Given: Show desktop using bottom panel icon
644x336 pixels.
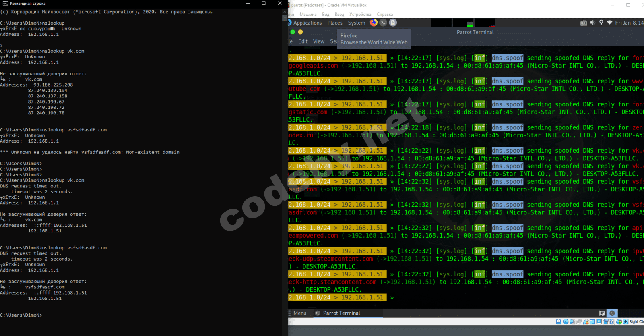Looking at the screenshot, I should (x=601, y=313).
